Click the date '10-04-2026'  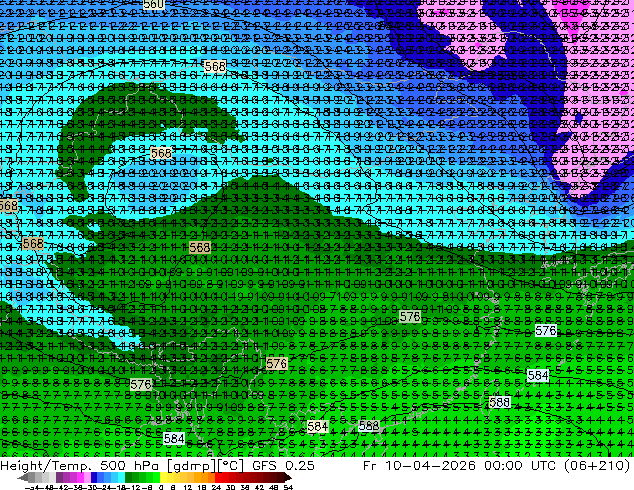click(430, 465)
